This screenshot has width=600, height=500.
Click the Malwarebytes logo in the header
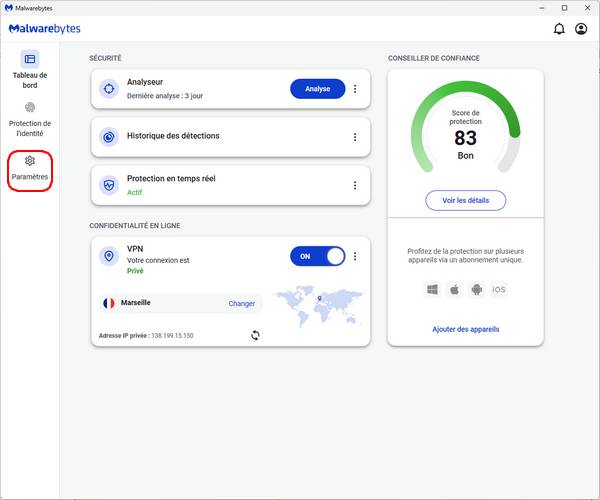[44, 29]
